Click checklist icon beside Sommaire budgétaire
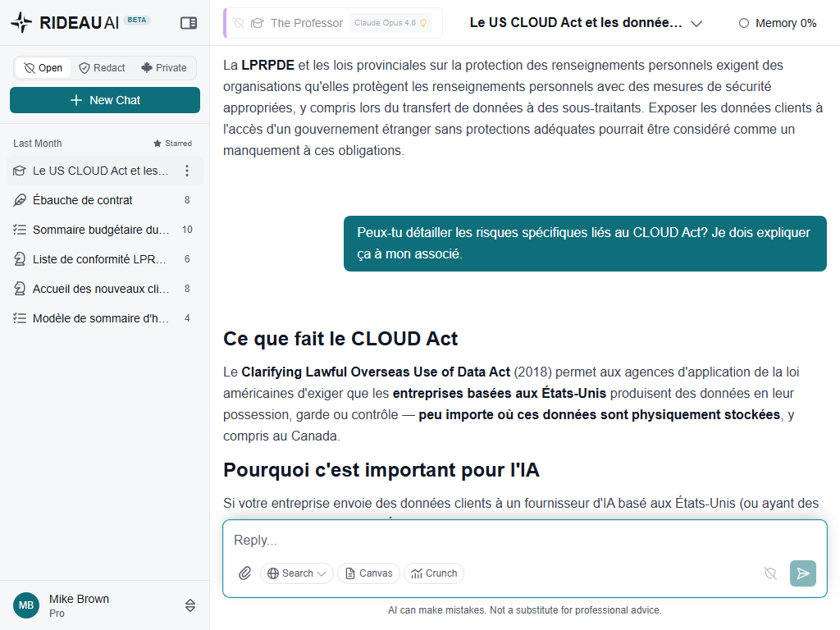This screenshot has width=840, height=630. point(20,230)
